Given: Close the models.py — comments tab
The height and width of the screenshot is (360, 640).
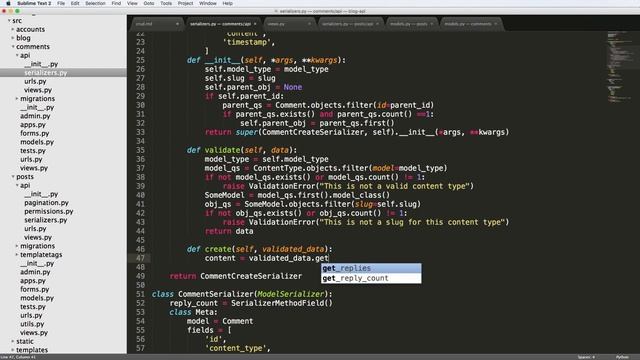Looking at the screenshot, I should pyautogui.click(x=496, y=24).
